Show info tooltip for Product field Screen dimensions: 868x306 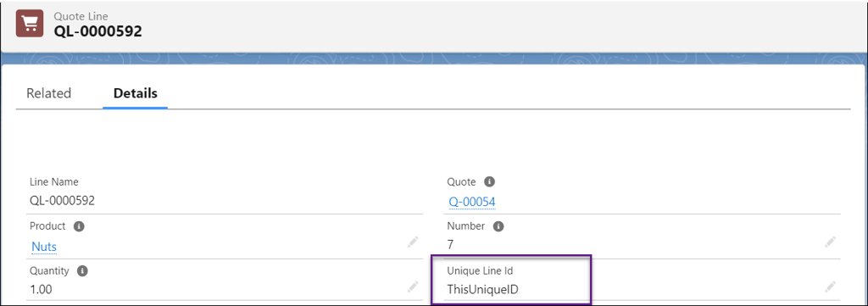pyautogui.click(x=79, y=226)
